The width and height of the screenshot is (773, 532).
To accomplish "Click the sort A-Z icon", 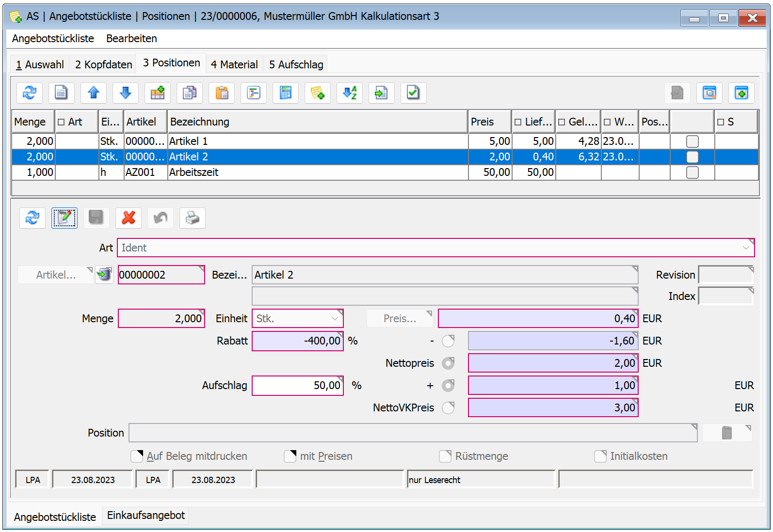I will pos(350,93).
